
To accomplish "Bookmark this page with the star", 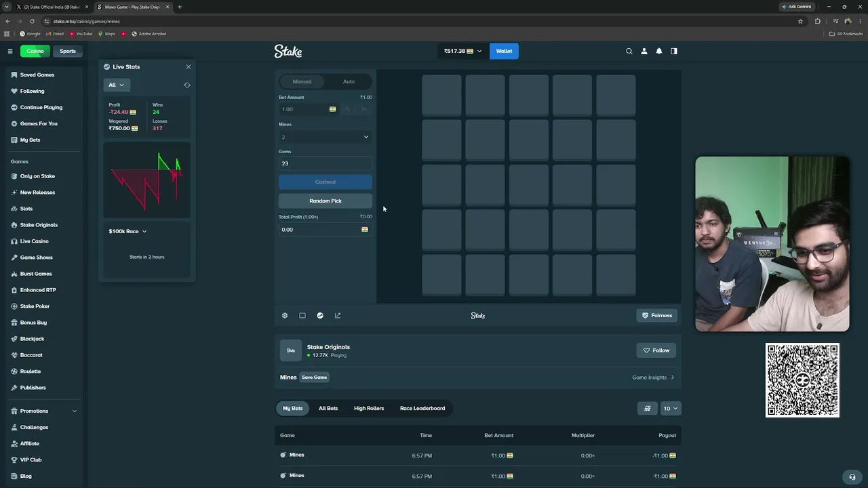I will [x=800, y=21].
